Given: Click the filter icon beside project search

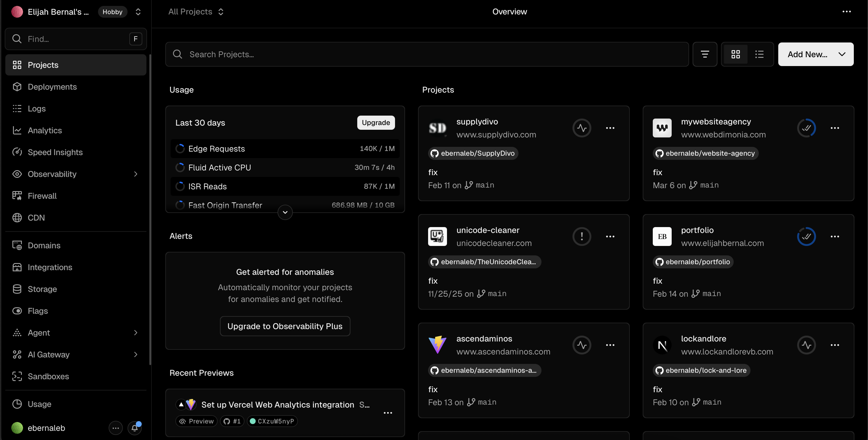Looking at the screenshot, I should click(x=704, y=54).
